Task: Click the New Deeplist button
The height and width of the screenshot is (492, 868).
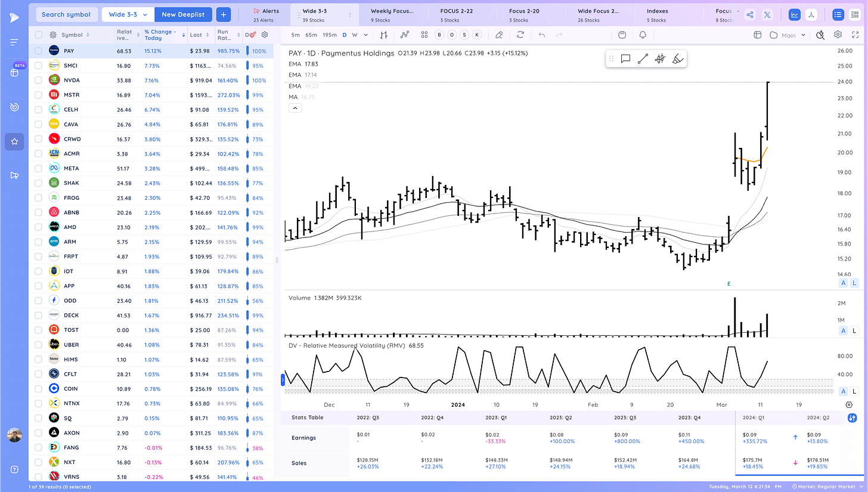Action: pos(184,14)
